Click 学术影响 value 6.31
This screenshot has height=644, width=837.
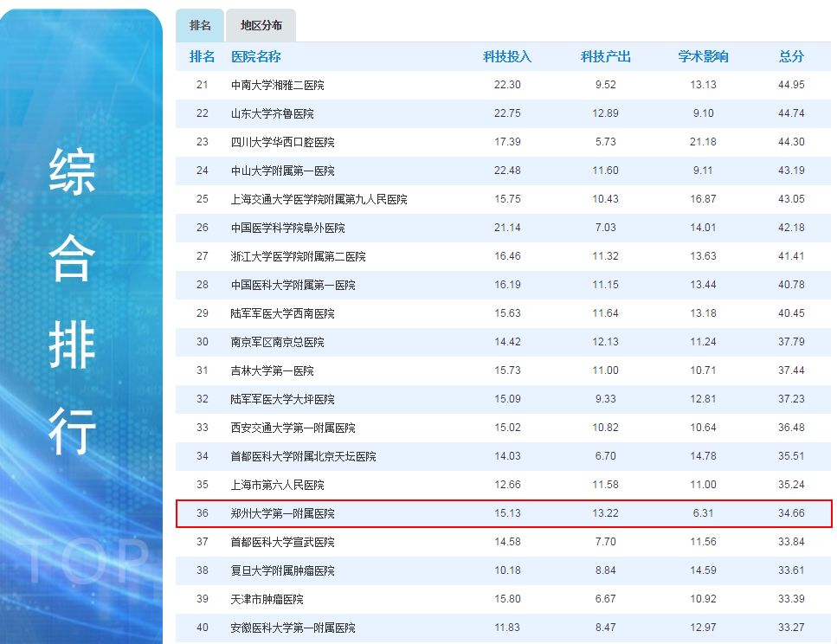[703, 513]
